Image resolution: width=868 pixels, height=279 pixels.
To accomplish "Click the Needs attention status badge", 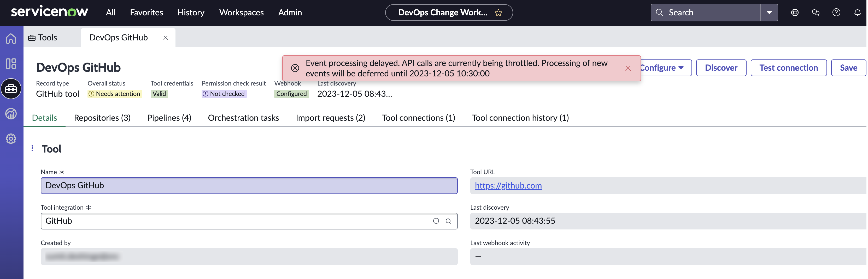I will pyautogui.click(x=115, y=94).
